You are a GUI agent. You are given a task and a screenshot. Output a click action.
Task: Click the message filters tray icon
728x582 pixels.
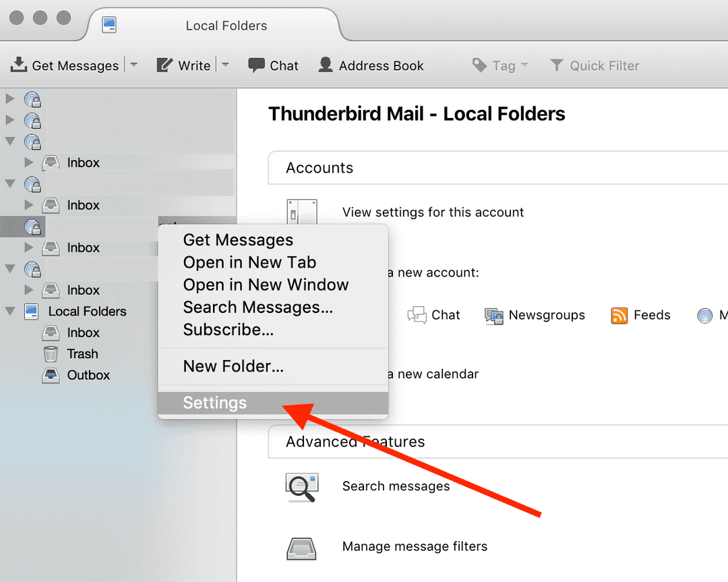(301, 548)
